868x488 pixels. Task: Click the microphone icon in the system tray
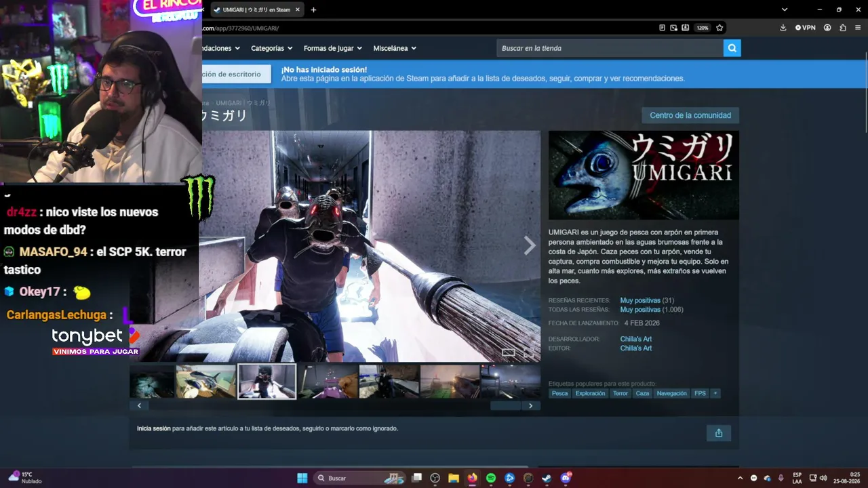pyautogui.click(x=781, y=478)
